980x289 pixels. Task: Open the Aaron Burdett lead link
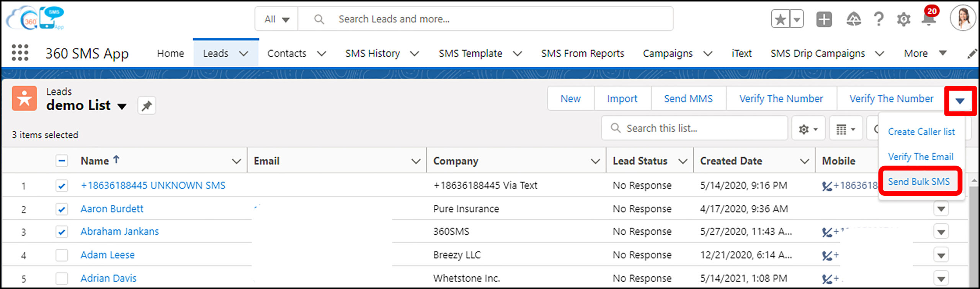tap(112, 209)
